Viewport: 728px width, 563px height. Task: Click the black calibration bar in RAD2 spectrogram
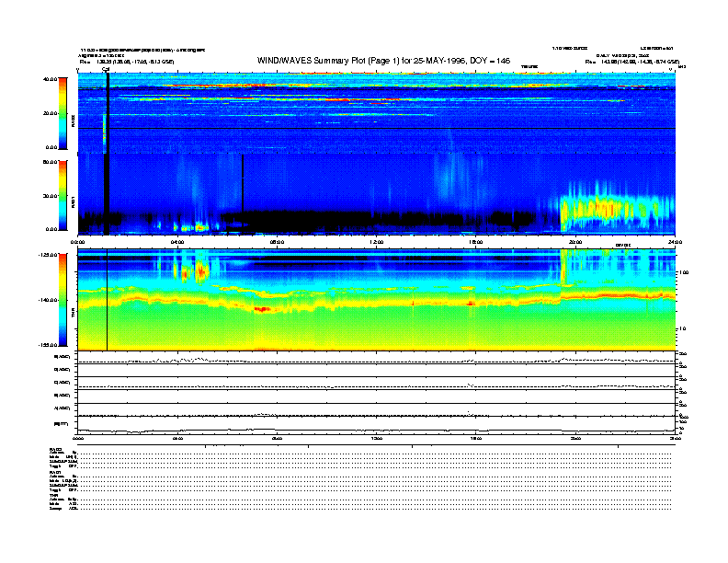click(x=108, y=113)
